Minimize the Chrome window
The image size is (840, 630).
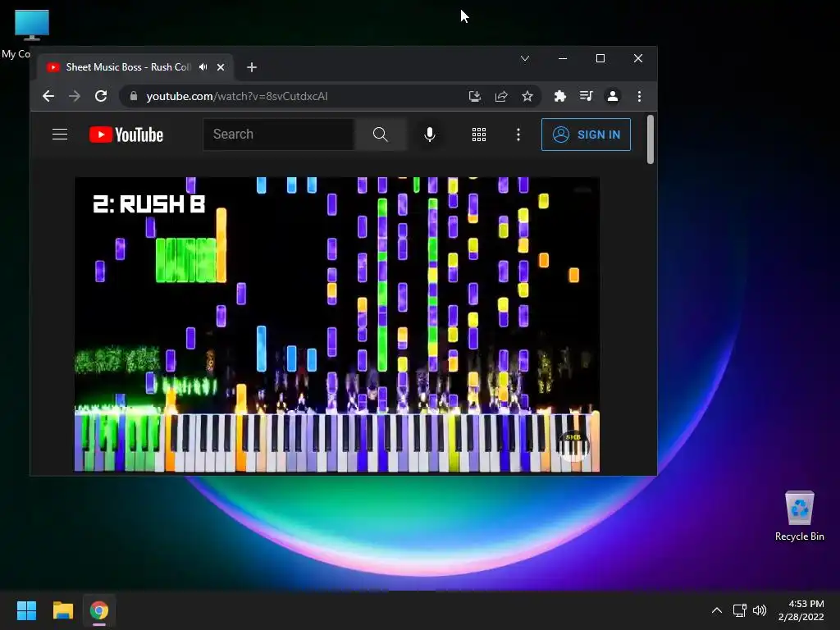563,58
